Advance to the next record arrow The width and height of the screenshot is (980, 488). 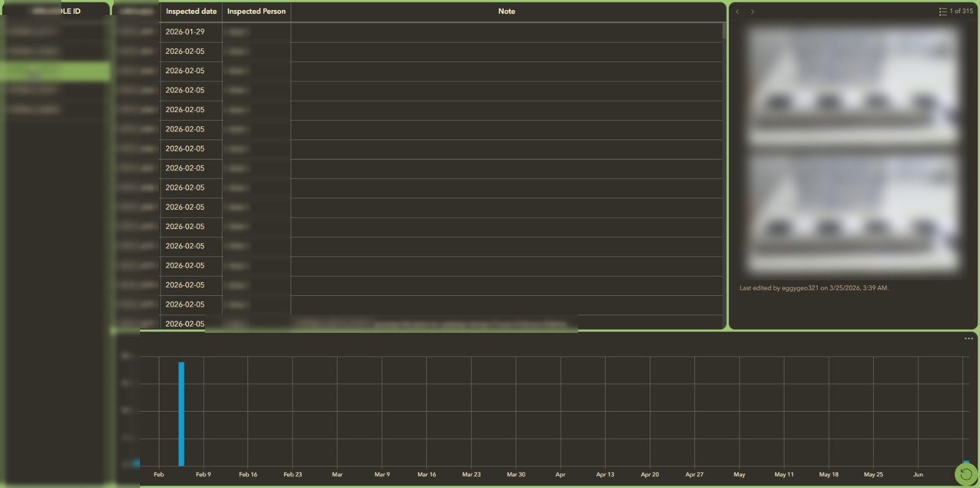coord(752,11)
